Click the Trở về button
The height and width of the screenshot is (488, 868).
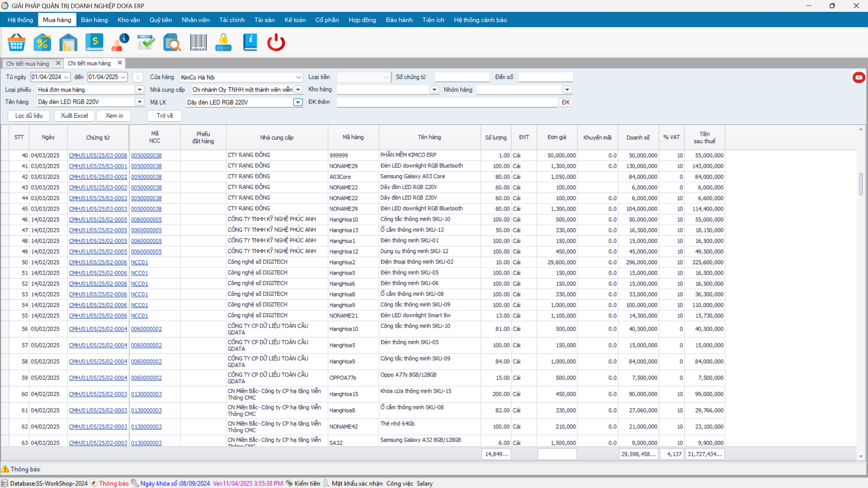pos(165,116)
